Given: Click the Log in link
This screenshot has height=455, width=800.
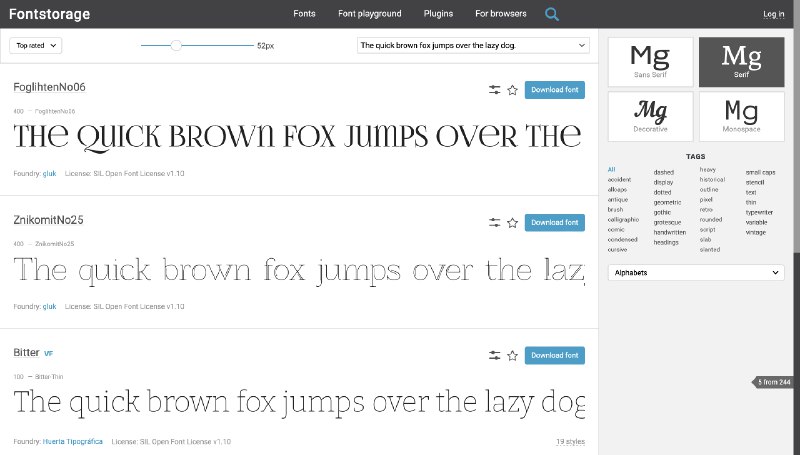Looking at the screenshot, I should (773, 14).
